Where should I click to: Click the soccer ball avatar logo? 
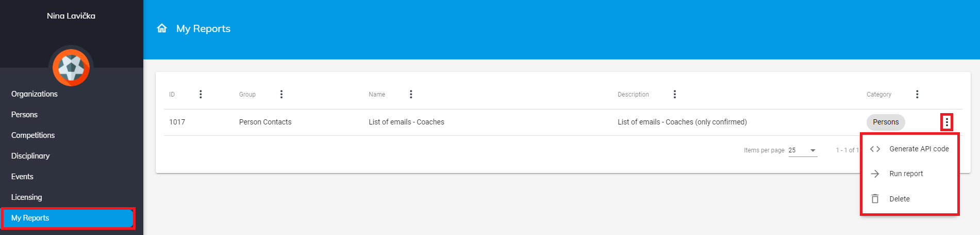(x=71, y=67)
